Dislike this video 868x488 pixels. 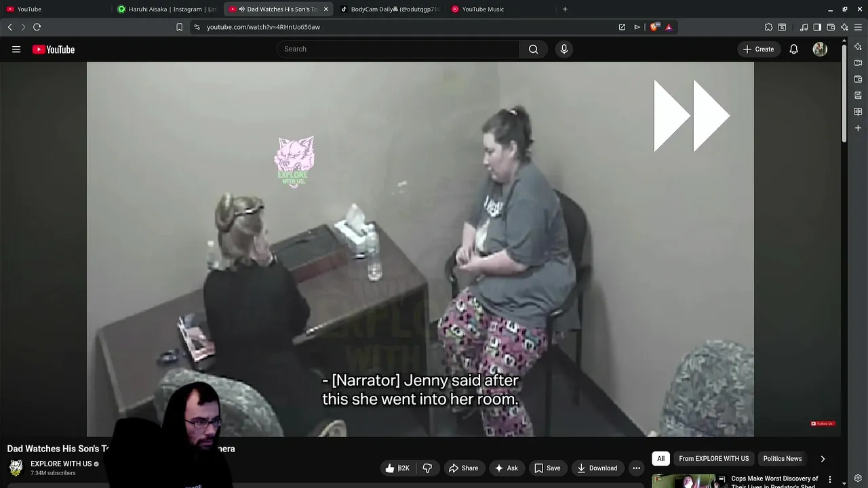click(427, 468)
